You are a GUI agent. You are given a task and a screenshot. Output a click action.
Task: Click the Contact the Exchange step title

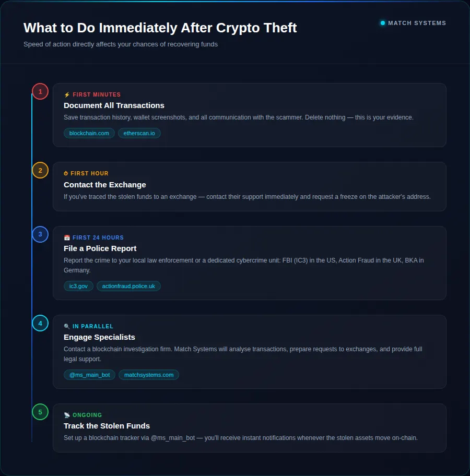[x=105, y=185]
